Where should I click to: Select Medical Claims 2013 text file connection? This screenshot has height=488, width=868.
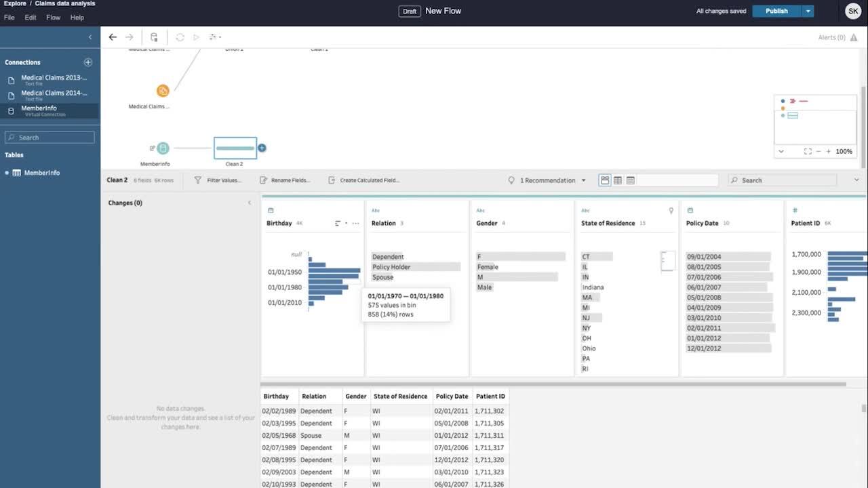pos(49,80)
